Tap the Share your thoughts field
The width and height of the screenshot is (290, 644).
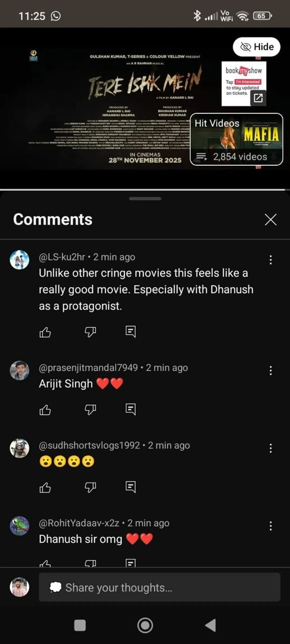[x=160, y=587]
